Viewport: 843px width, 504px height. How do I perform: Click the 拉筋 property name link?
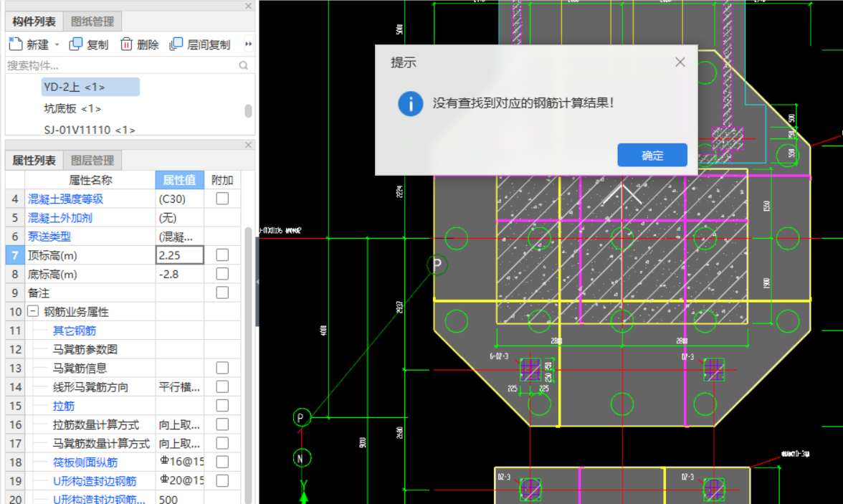(63, 406)
